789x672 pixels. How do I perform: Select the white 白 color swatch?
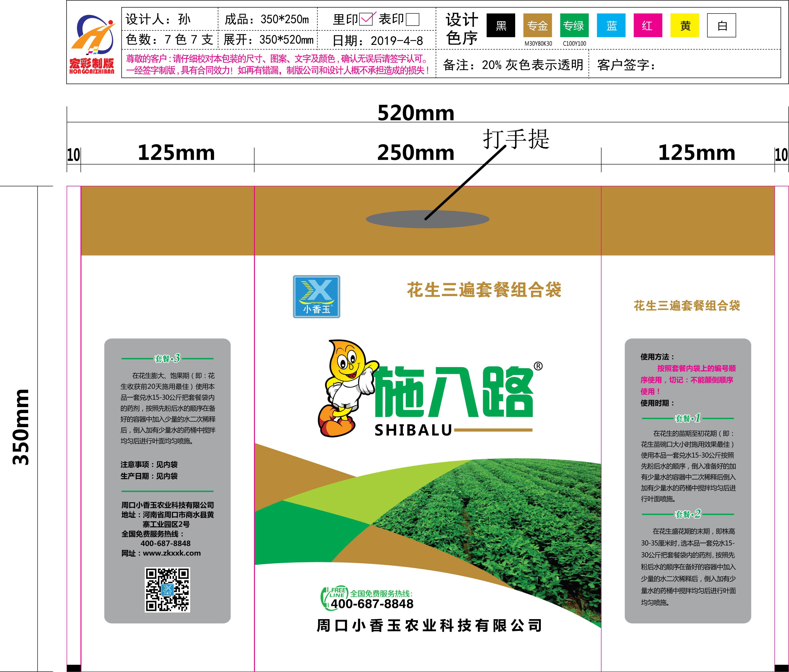pos(721,26)
